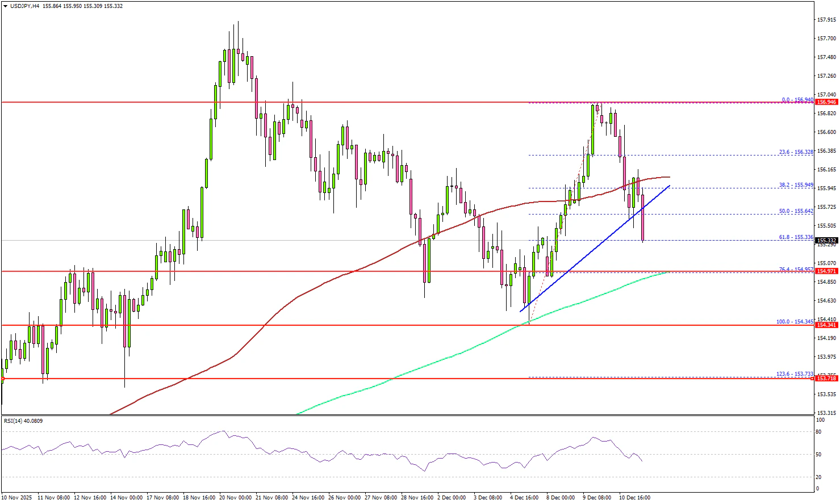Select the red 154.971 price tag

(x=826, y=271)
